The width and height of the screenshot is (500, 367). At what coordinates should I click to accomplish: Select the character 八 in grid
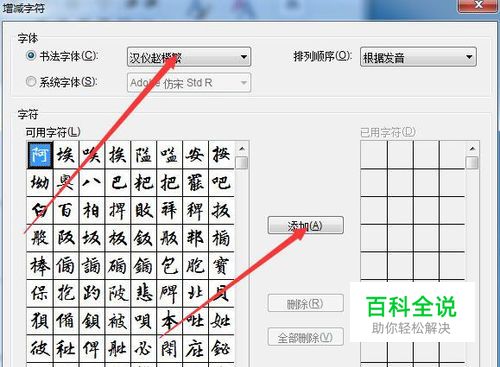coord(92,183)
